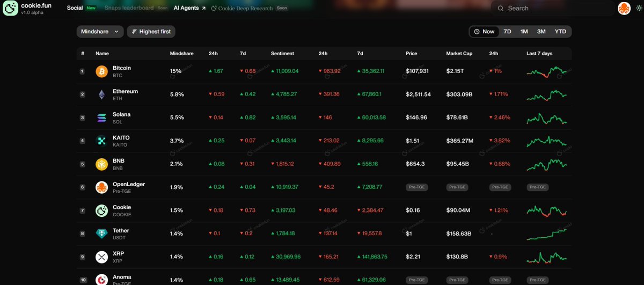Open the AI Agents link
The width and height of the screenshot is (644, 285).
point(189,8)
